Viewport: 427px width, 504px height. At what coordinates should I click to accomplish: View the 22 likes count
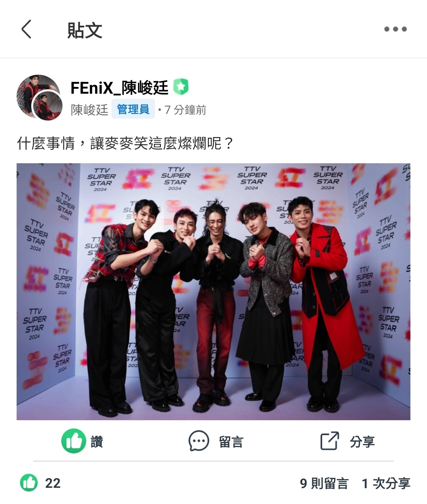tap(53, 483)
